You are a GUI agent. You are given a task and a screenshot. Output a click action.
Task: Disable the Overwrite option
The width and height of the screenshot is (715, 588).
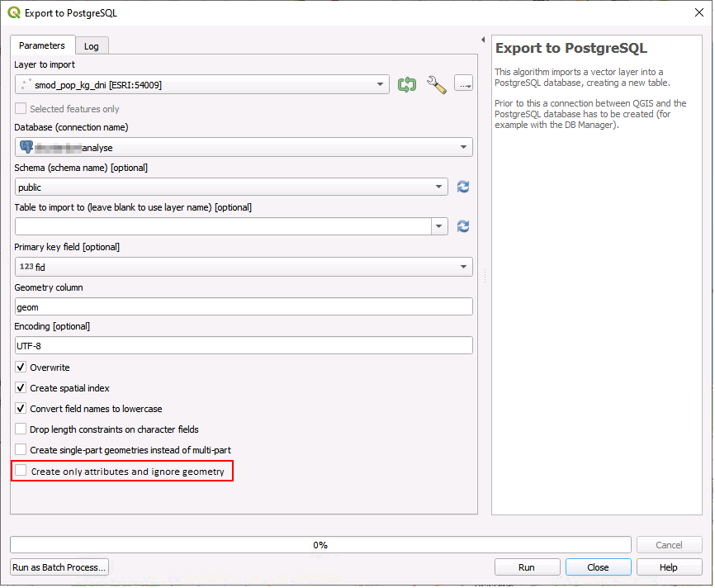19,367
